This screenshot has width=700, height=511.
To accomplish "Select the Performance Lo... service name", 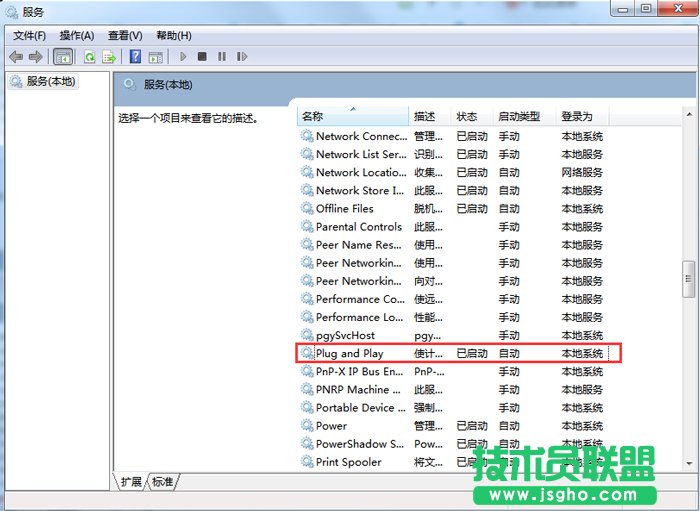I will coord(359,317).
